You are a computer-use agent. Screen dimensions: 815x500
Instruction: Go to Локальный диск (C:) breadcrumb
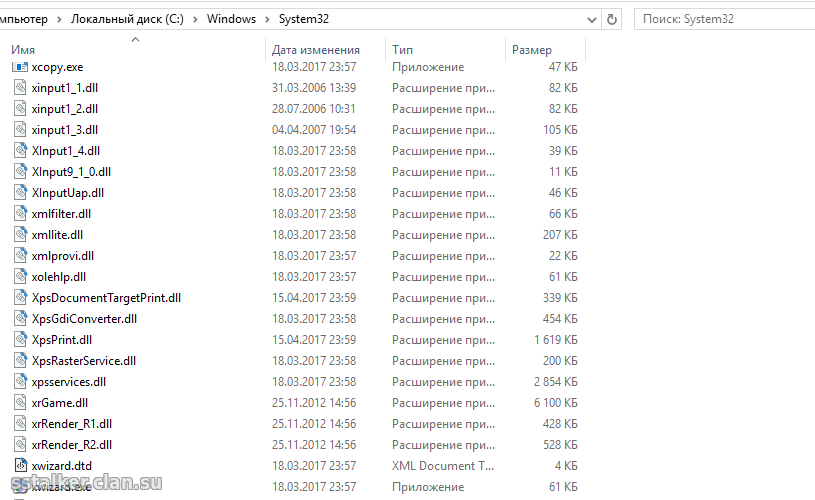click(127, 19)
